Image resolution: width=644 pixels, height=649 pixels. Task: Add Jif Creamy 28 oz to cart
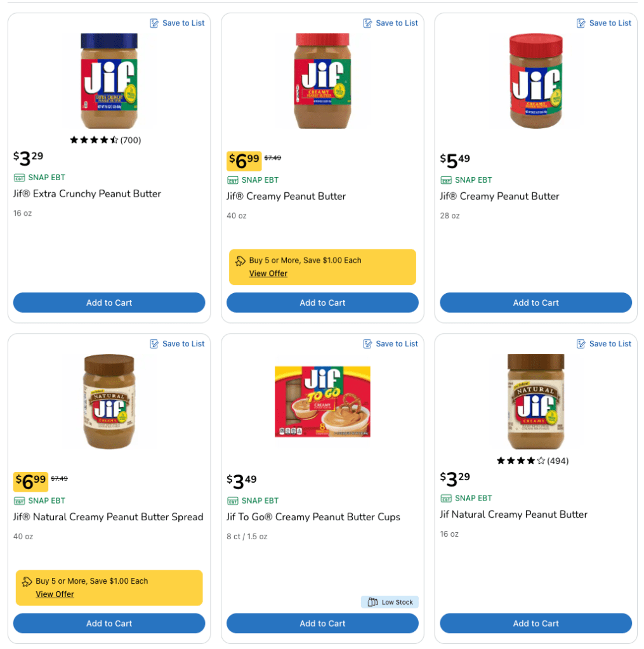[x=536, y=303]
